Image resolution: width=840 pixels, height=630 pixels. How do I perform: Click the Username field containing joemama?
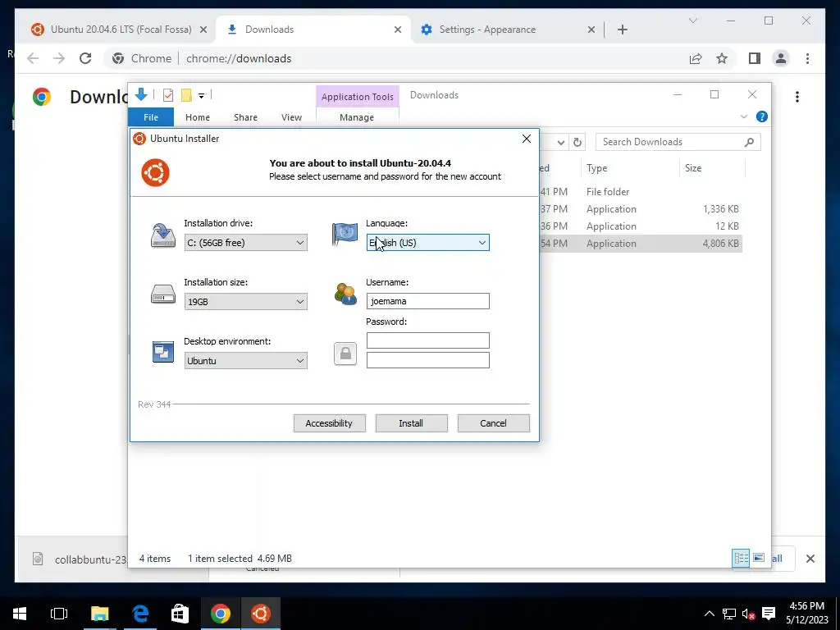click(x=427, y=301)
